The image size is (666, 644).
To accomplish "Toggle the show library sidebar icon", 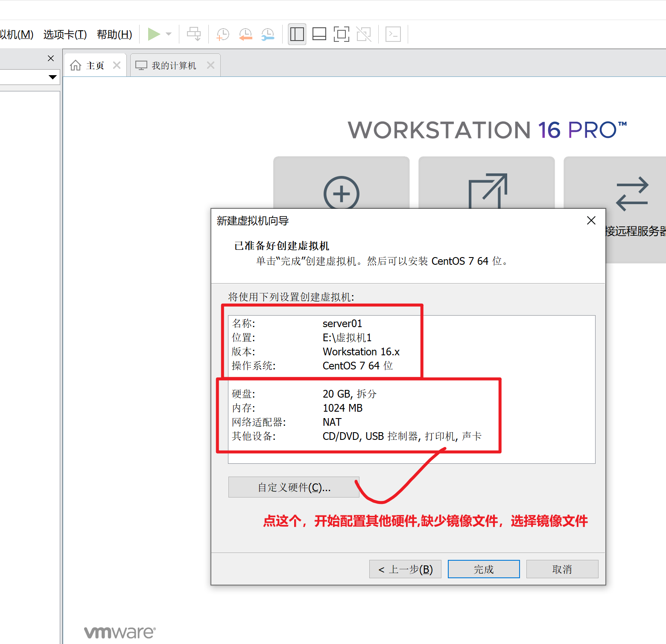I will tap(297, 34).
